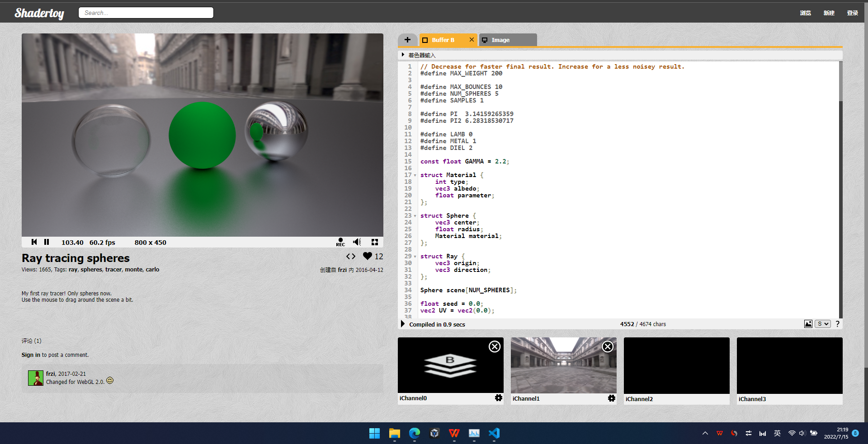Open the S precision dropdown
The height and width of the screenshot is (444, 868).
pos(822,324)
